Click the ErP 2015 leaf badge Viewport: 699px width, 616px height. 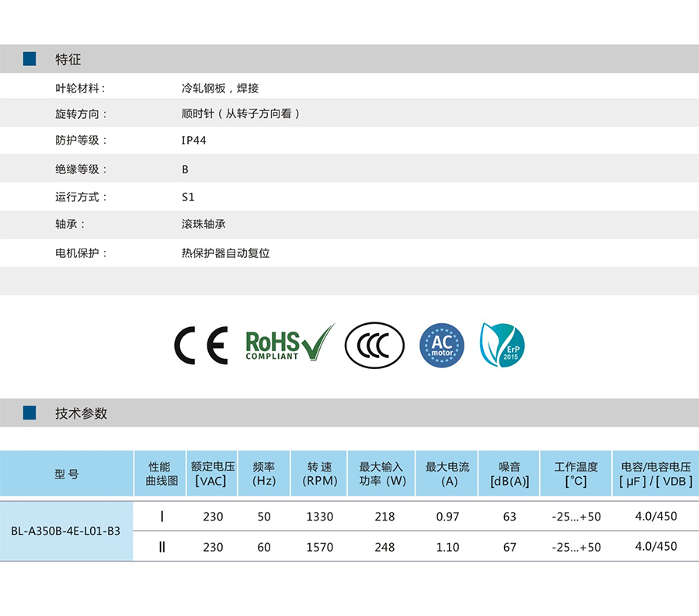pyautogui.click(x=502, y=345)
